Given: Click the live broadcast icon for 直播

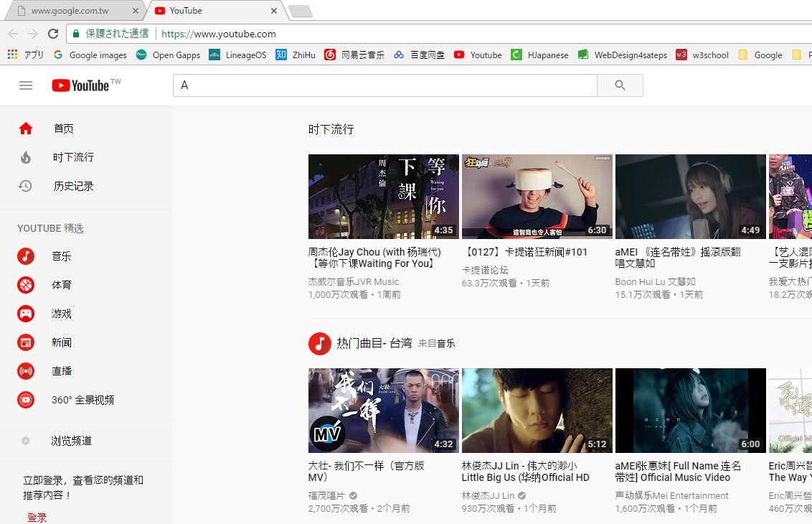Looking at the screenshot, I should click(x=26, y=370).
